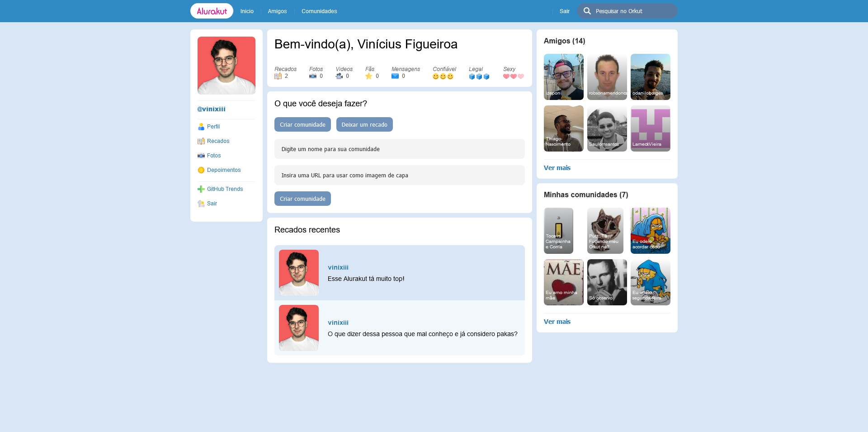Click the Recados book icon in sidebar
Image resolution: width=868 pixels, height=432 pixels.
click(201, 141)
